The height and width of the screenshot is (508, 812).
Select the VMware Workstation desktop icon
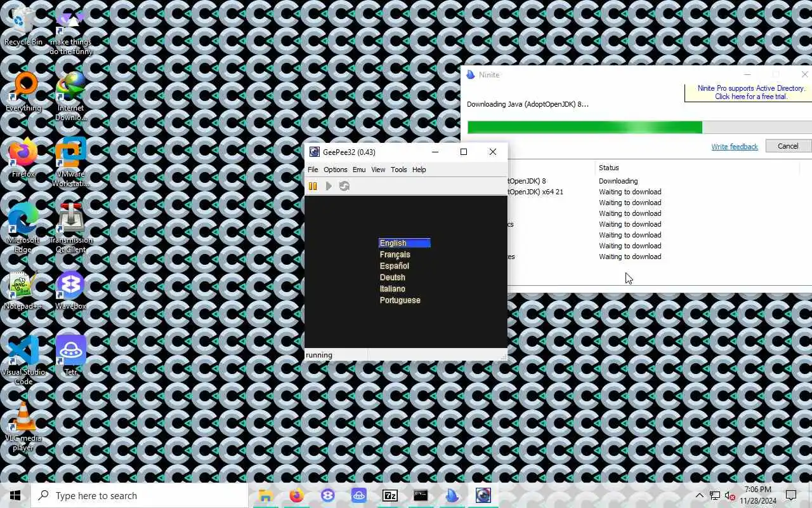[71, 163]
